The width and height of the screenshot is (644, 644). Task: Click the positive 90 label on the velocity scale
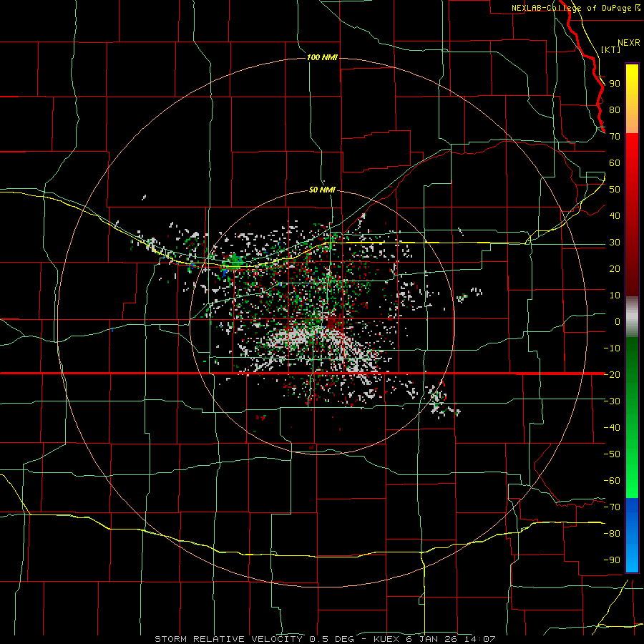pos(615,84)
